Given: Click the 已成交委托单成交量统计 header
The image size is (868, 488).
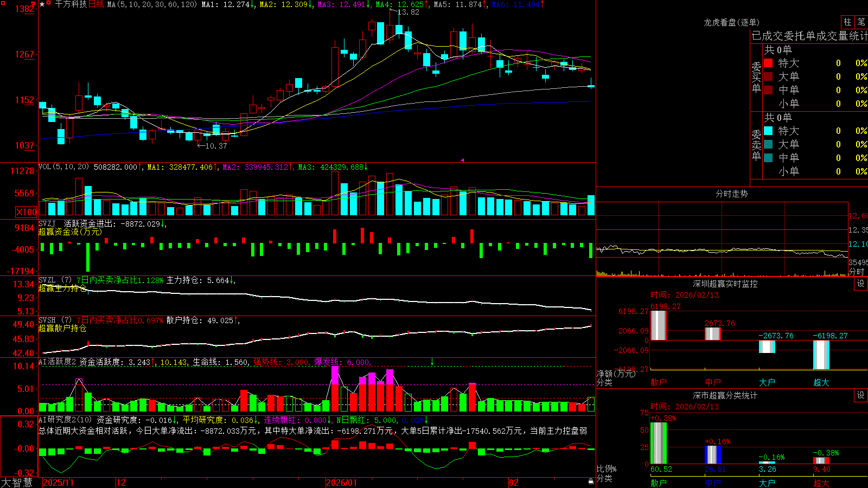Looking at the screenshot, I should click(809, 36).
